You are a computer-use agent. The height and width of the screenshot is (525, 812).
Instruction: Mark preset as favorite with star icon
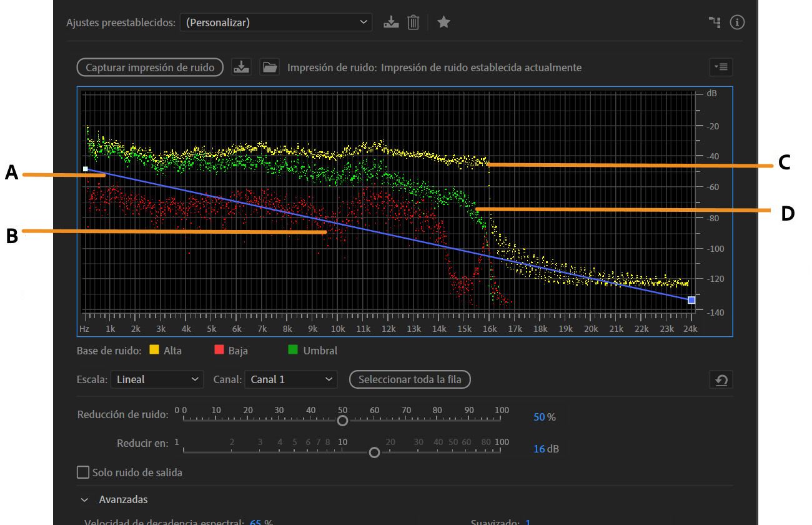click(x=443, y=22)
